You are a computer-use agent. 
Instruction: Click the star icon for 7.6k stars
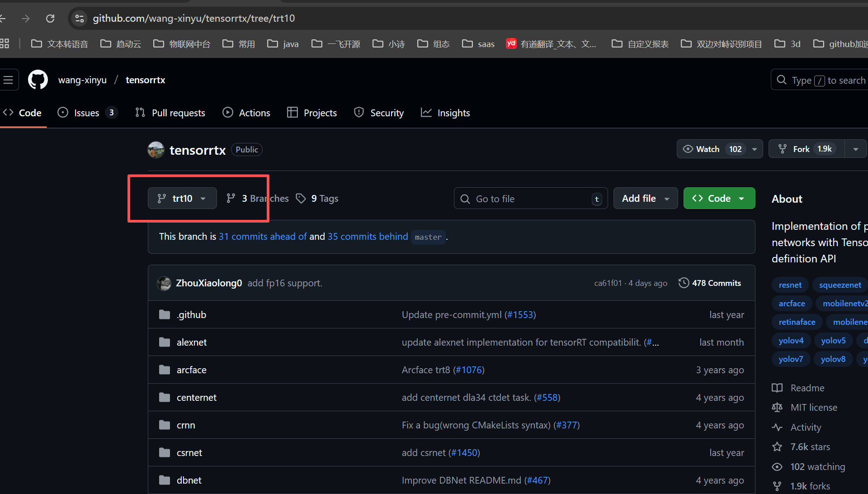point(777,447)
